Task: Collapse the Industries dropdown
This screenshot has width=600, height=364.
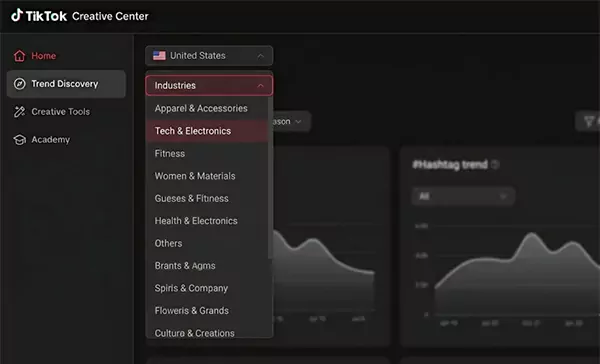Action: pos(209,85)
